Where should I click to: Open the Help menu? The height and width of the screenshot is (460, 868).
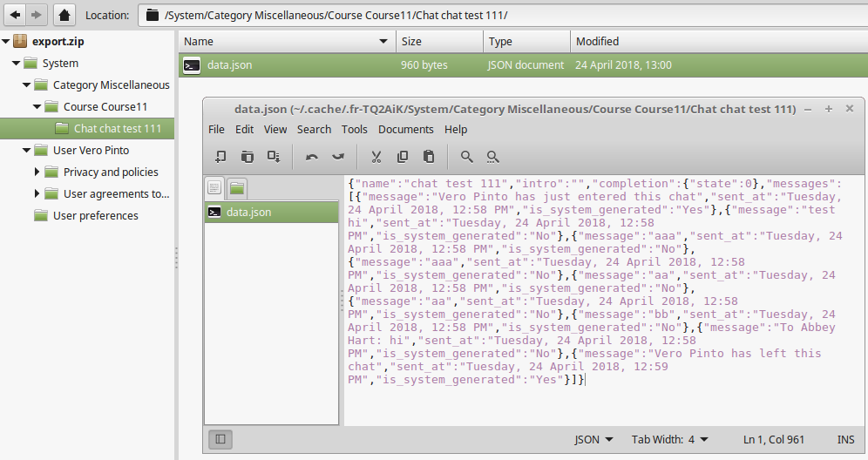tap(456, 129)
